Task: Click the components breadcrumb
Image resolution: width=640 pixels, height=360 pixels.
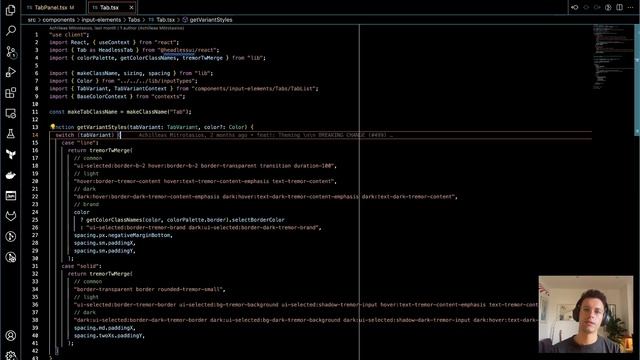Action: coord(58,20)
